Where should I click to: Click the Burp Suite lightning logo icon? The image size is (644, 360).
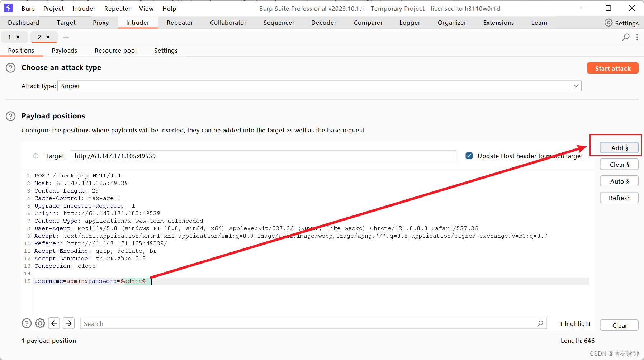pyautogui.click(x=8, y=8)
